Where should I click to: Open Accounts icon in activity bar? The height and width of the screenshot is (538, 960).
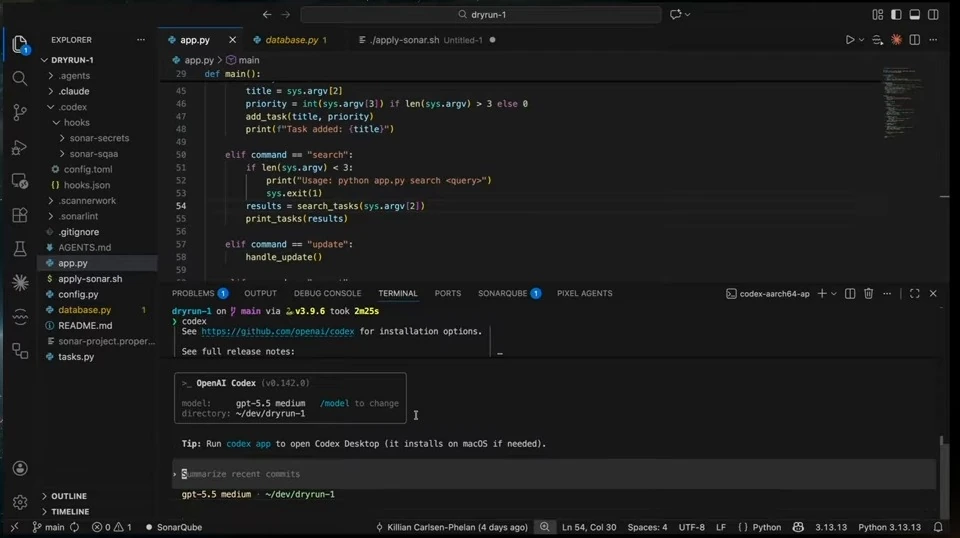(x=20, y=468)
